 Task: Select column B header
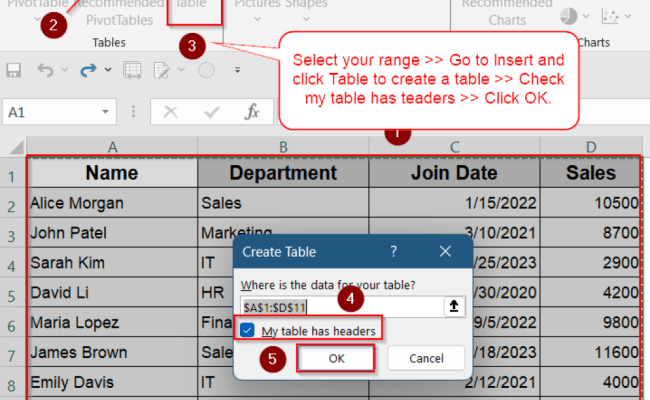tap(283, 147)
